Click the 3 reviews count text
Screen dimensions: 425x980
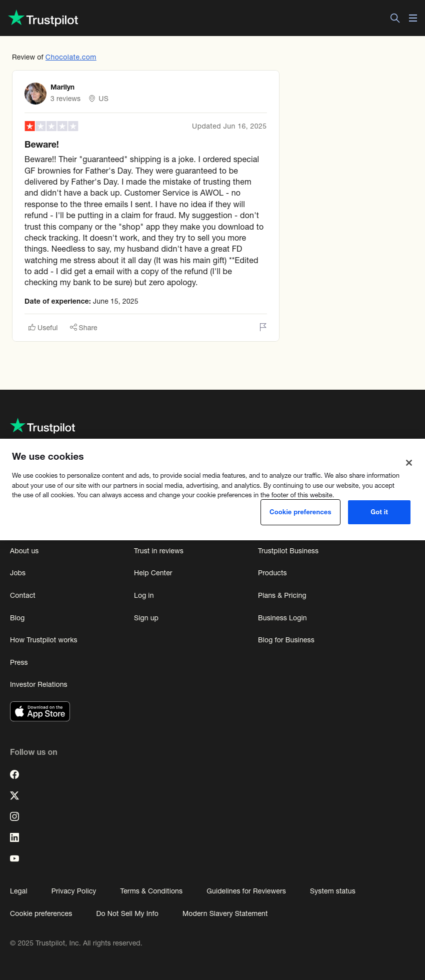click(65, 99)
